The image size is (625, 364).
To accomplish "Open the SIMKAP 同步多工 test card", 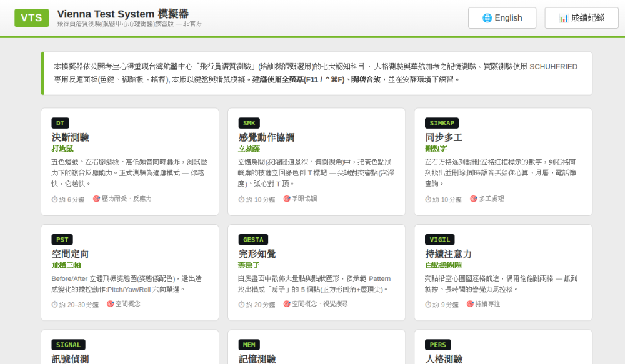I will [x=503, y=162].
